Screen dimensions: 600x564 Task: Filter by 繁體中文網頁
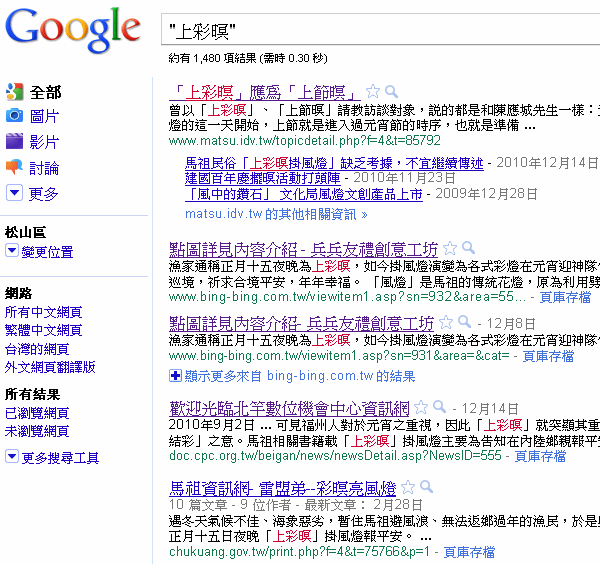43,330
